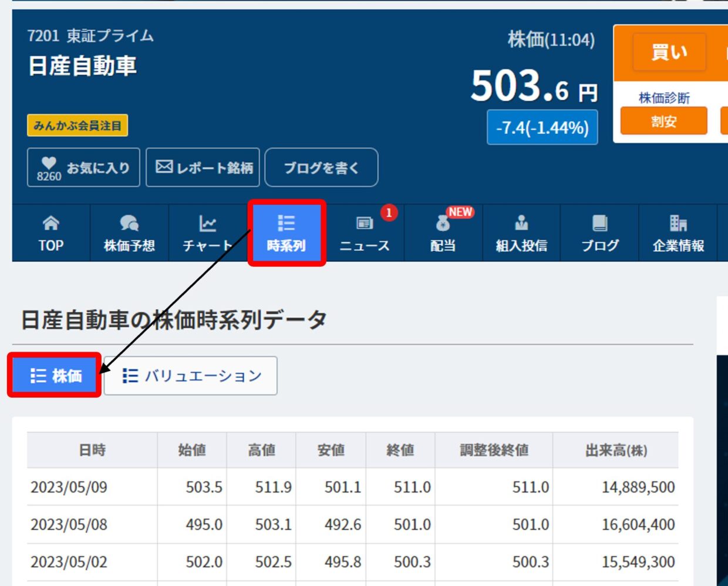Click the 7201 東証プライム stock code text
Screen dimensions: 728x586
click(x=90, y=36)
